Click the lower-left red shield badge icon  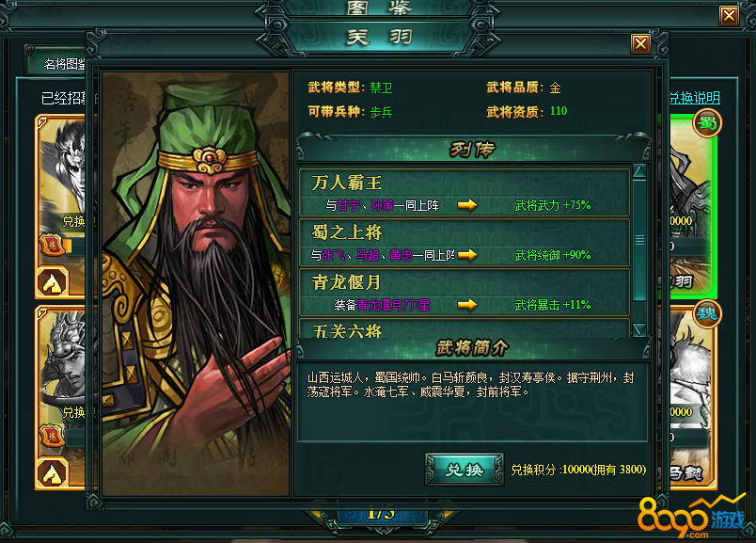point(52,437)
